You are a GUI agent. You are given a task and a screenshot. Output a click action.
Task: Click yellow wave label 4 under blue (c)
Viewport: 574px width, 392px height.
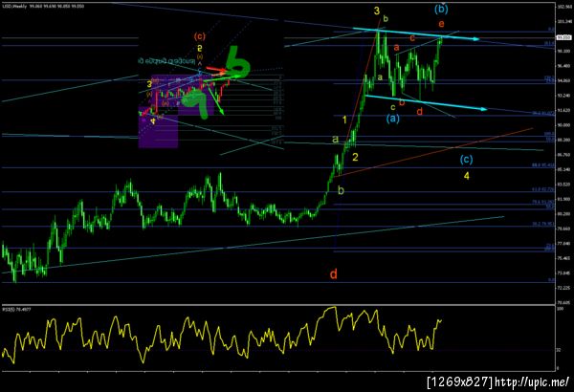pyautogui.click(x=467, y=176)
